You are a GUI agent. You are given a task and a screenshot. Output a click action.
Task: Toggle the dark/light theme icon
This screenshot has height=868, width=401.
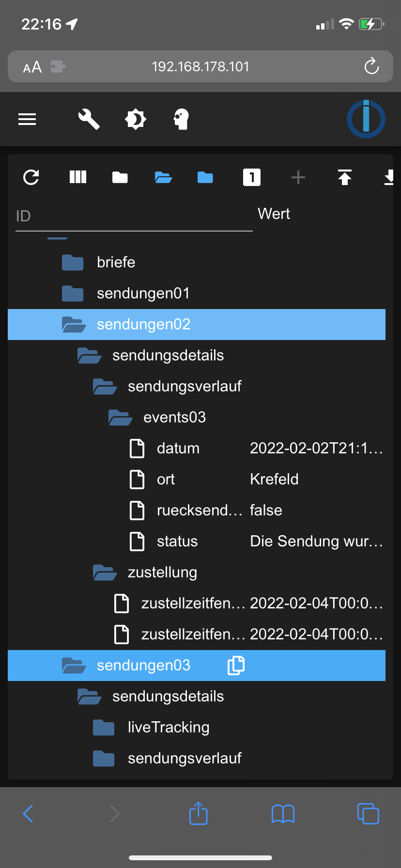click(135, 119)
